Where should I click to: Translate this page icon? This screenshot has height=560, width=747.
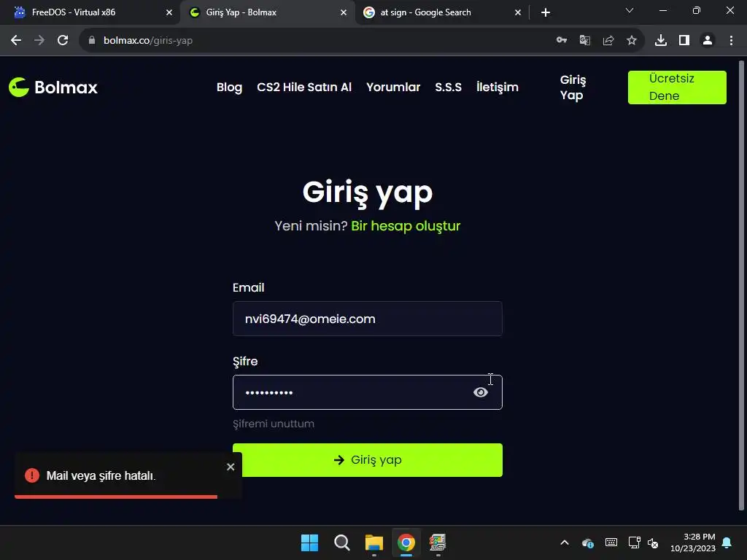coord(584,41)
